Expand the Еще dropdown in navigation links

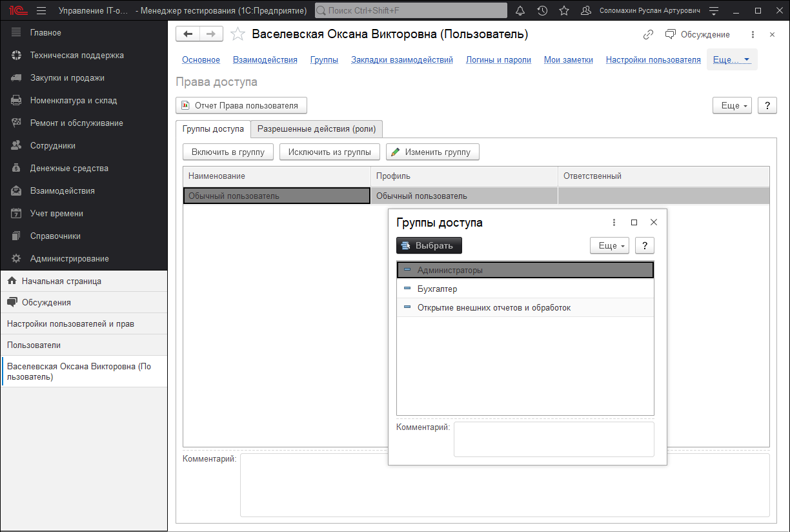[x=731, y=59]
